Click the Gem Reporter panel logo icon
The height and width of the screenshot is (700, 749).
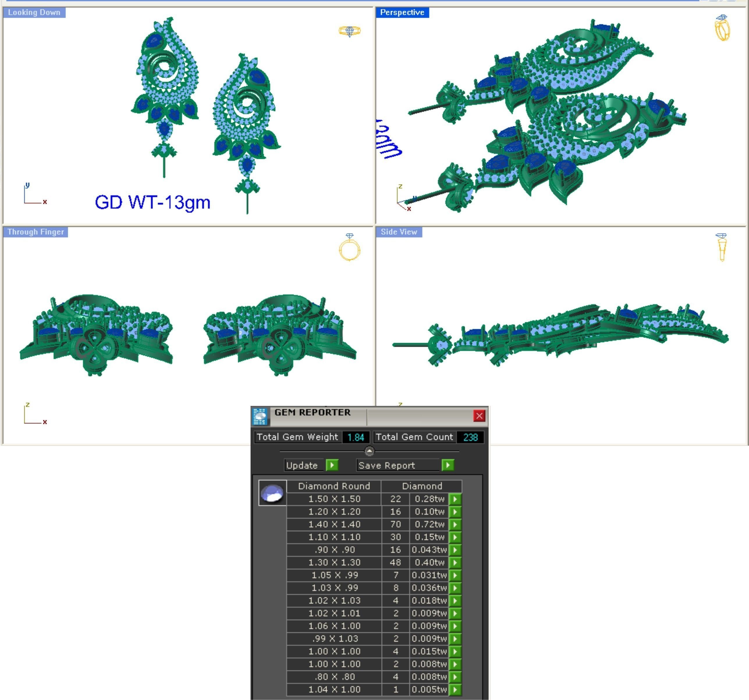point(260,416)
